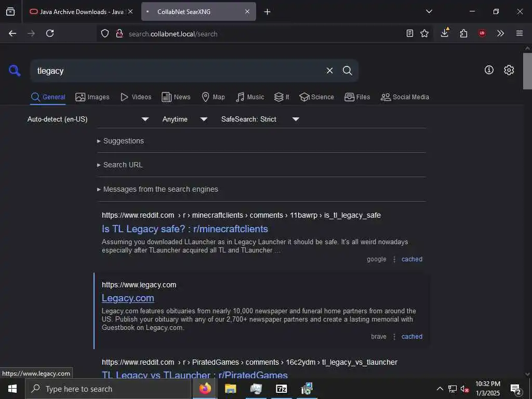Open the taskbar clock showing 10:32 PM

[488, 389]
